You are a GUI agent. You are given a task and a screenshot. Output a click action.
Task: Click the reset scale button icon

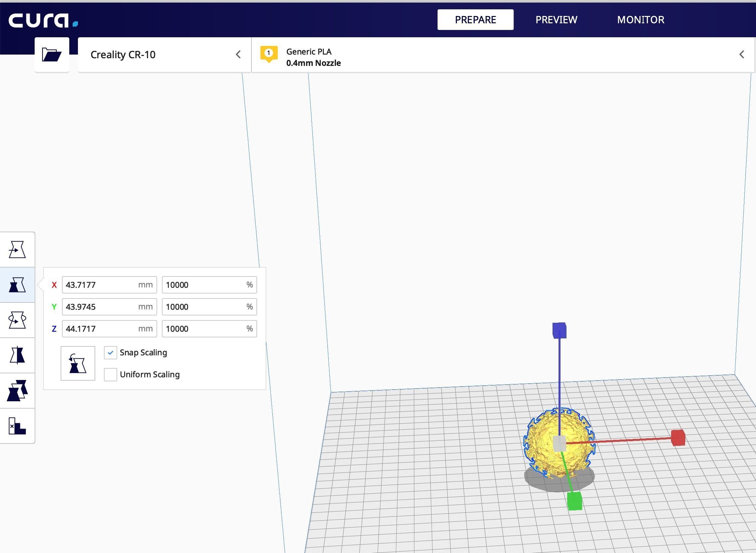78,364
